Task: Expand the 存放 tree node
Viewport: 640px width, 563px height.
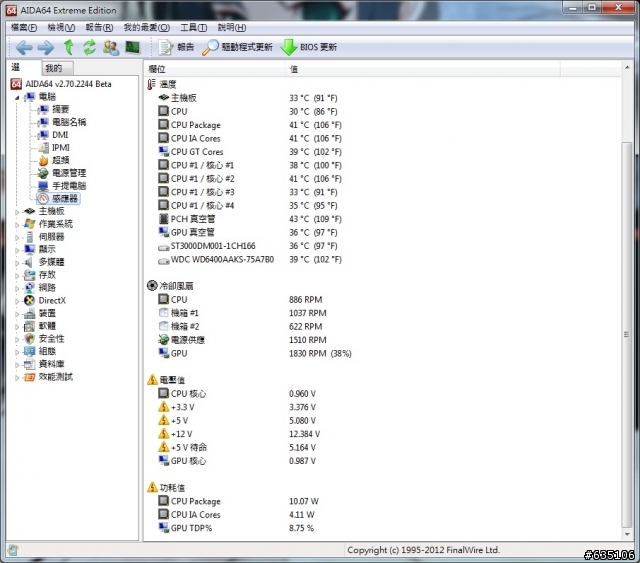Action: [17, 275]
